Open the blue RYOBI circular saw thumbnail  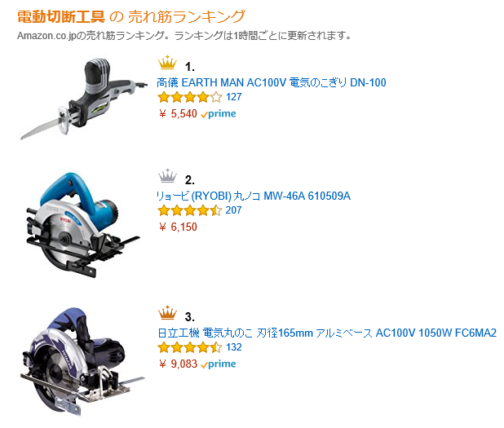83,225
